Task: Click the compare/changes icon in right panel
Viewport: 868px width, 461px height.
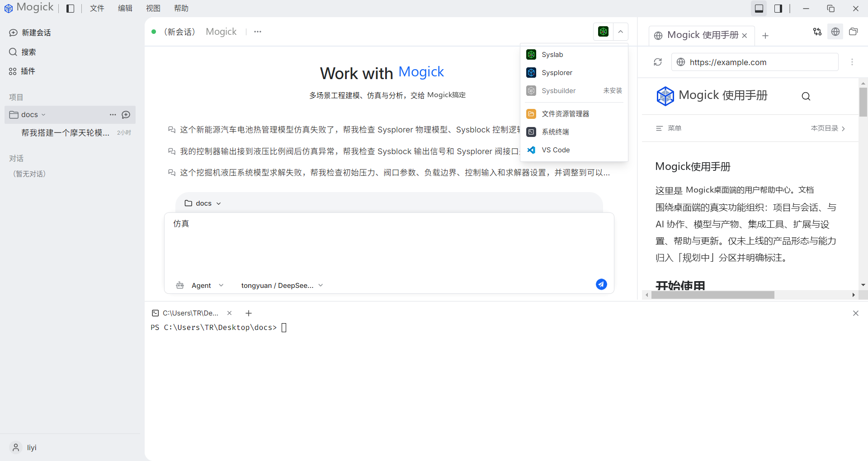Action: [x=817, y=32]
